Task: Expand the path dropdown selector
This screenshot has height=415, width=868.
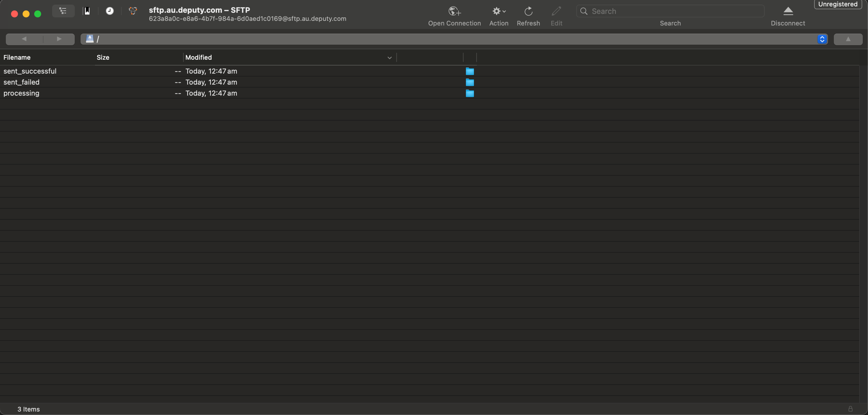Action: 822,39
